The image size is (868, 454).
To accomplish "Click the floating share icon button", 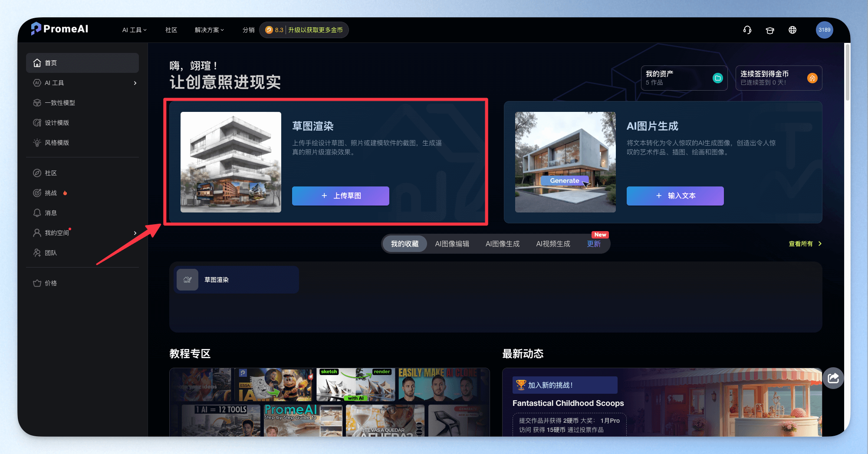I will pyautogui.click(x=833, y=378).
